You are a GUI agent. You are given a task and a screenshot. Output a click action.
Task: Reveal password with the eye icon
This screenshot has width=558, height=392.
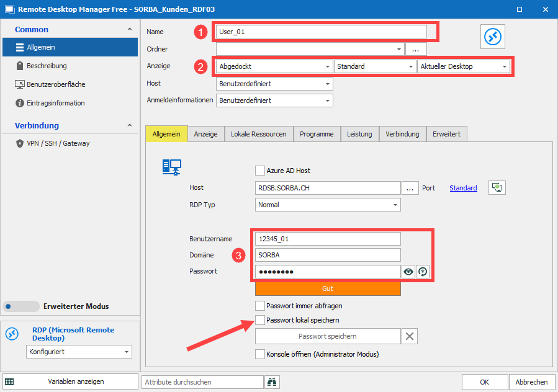[408, 272]
